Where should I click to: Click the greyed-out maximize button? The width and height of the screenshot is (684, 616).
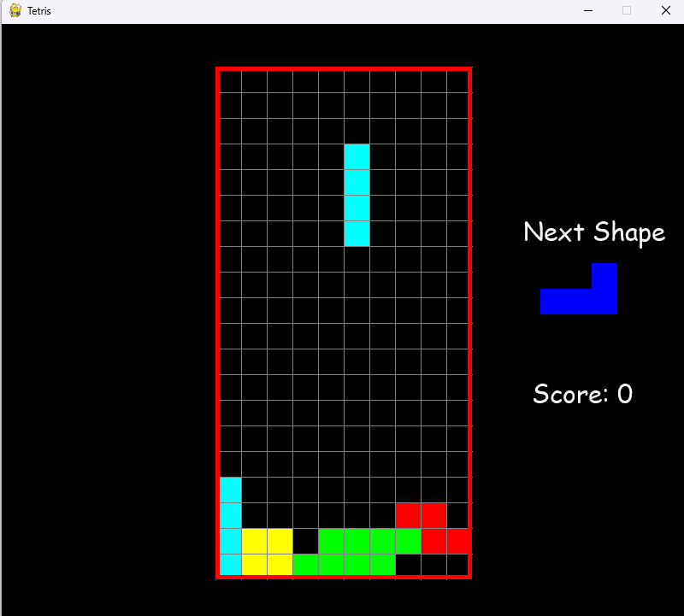pyautogui.click(x=627, y=11)
